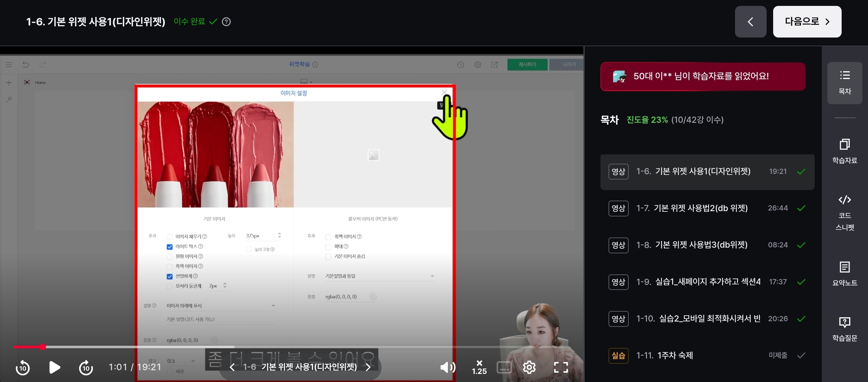Viewport: 868px width, 382px height.
Task: Click the plus add-widget icon in editor
Action: click(9, 82)
